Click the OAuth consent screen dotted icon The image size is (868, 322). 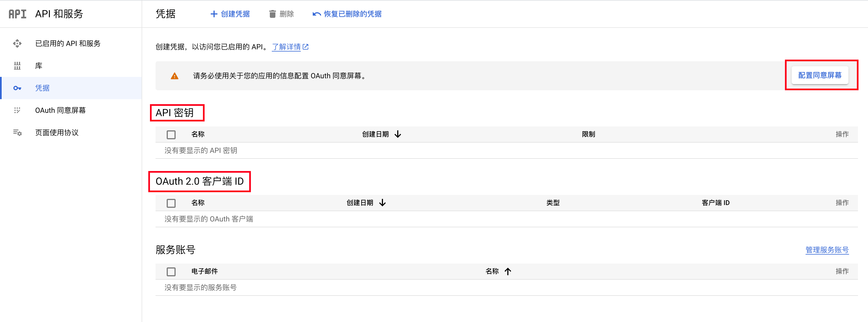click(x=17, y=111)
